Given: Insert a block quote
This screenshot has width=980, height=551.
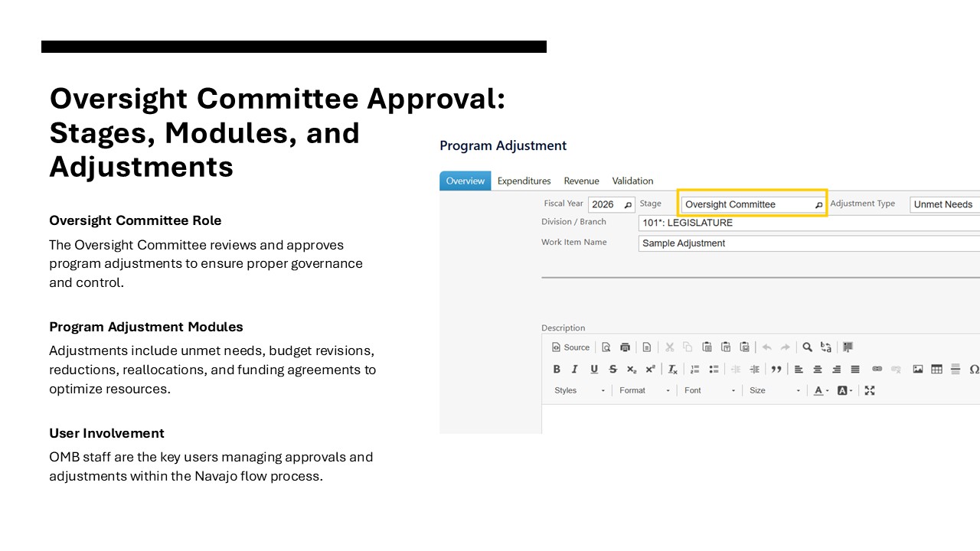Looking at the screenshot, I should tap(776, 369).
